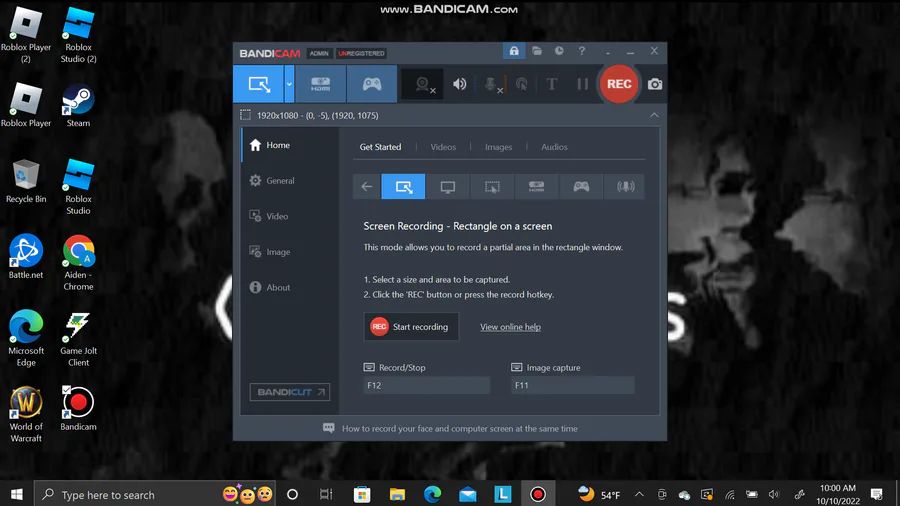
Task: Select rectangle screen recording mode in top toolbar
Action: (x=258, y=84)
